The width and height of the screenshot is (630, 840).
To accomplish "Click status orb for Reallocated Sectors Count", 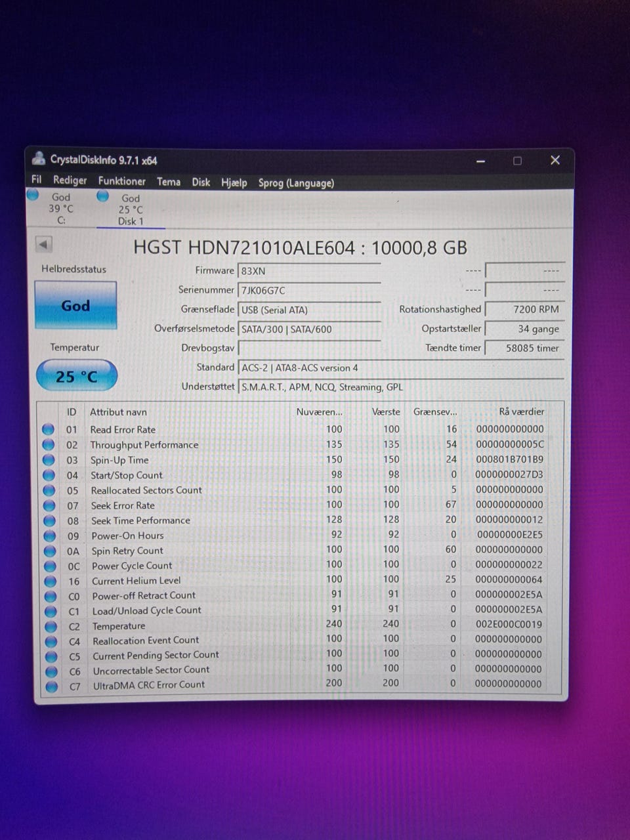I will click(49, 490).
